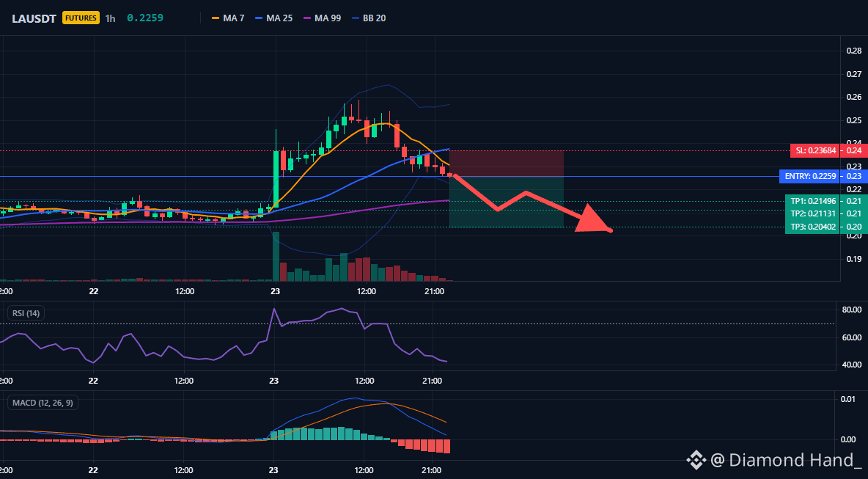Click the SL: 0.23684 stop loss label
The height and width of the screenshot is (479, 868).
[815, 150]
